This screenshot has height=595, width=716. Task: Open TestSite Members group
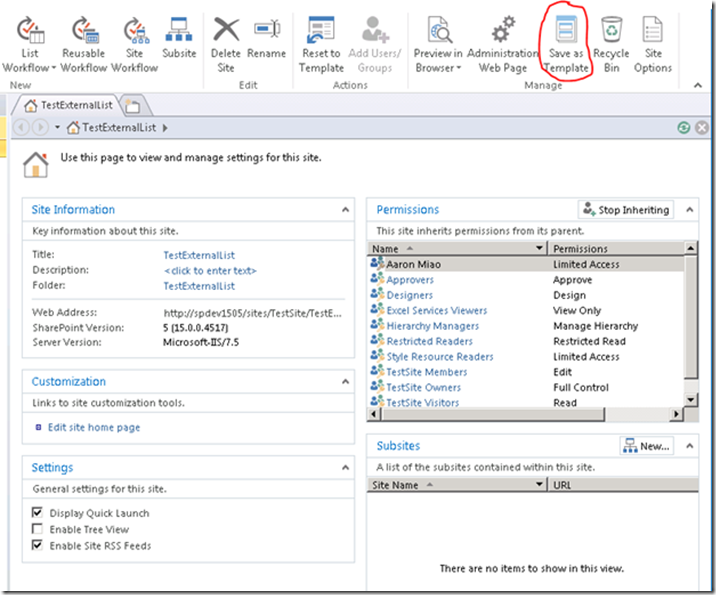point(426,372)
